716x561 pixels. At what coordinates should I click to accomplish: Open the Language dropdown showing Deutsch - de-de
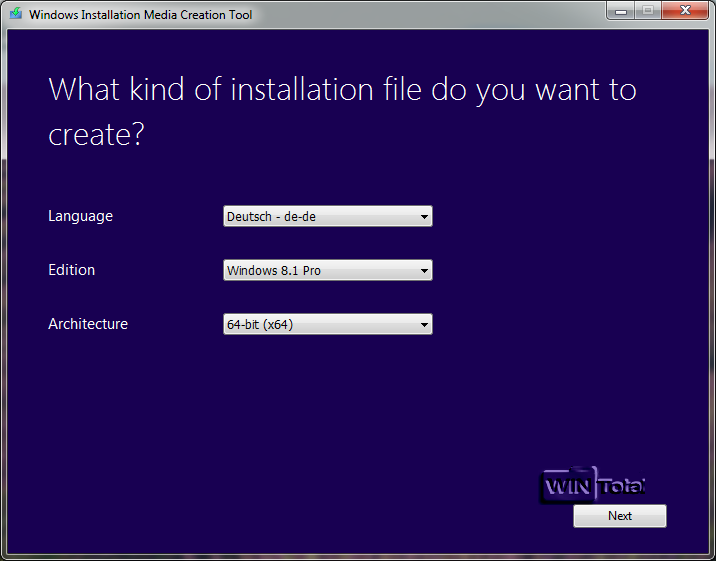[327, 216]
